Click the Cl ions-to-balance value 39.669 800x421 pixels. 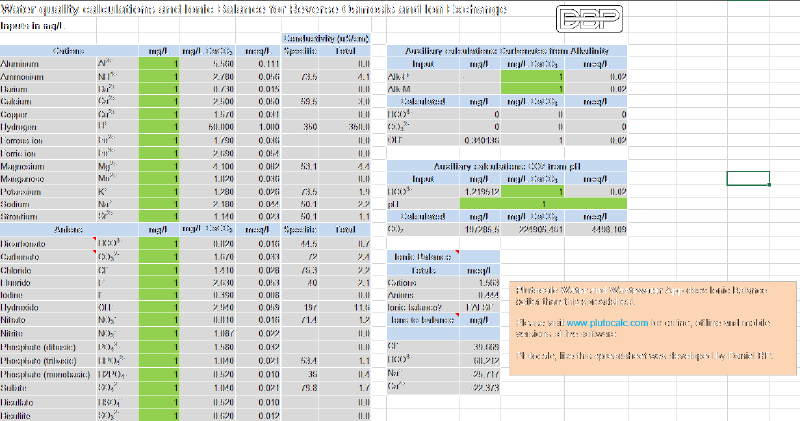[x=480, y=347]
